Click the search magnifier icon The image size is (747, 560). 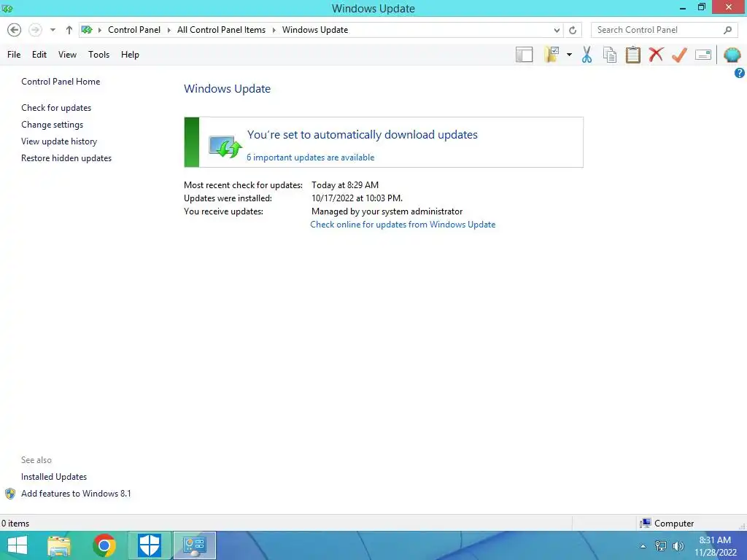pyautogui.click(x=727, y=30)
